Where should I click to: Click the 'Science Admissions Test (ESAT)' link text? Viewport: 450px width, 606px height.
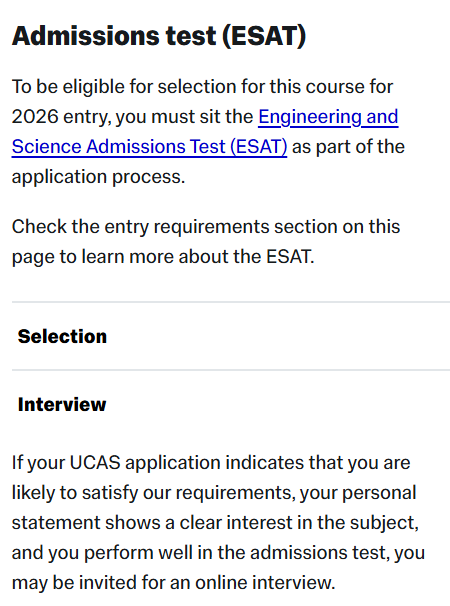[x=149, y=147]
